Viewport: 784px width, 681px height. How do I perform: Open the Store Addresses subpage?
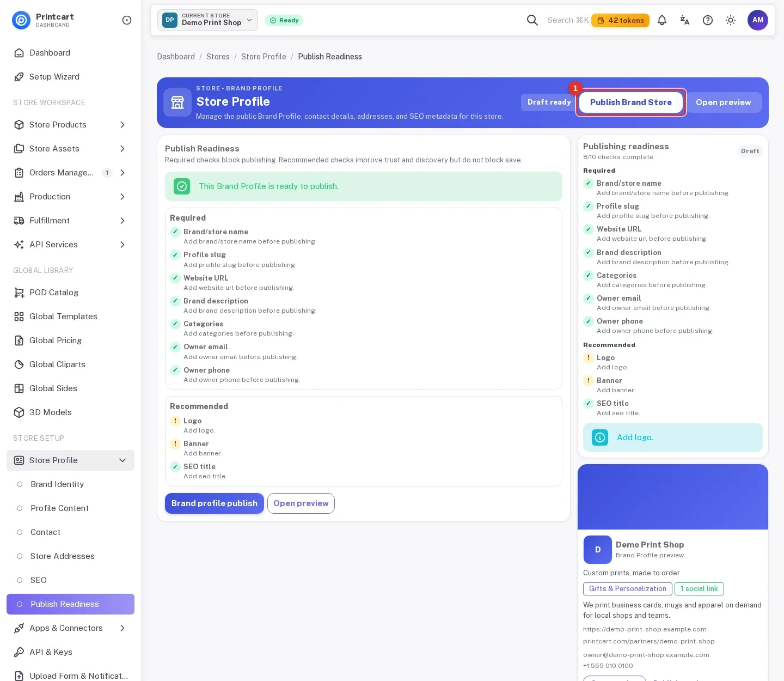coord(70,556)
